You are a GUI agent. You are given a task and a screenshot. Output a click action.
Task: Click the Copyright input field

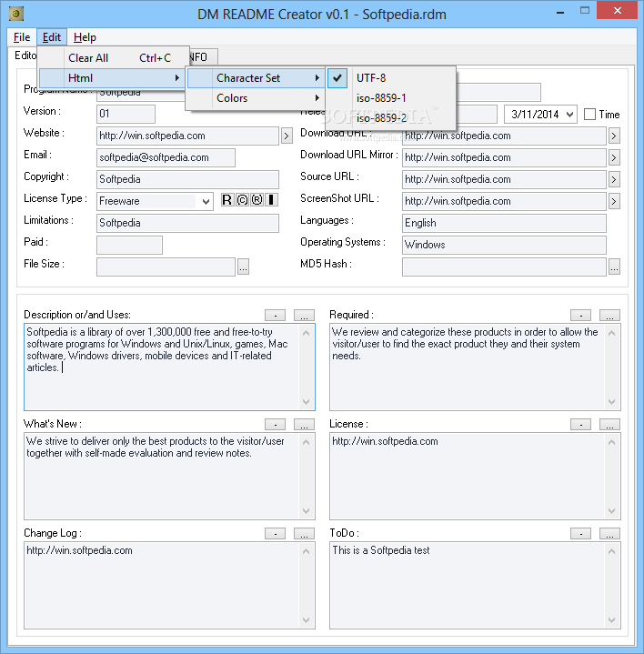(x=187, y=179)
